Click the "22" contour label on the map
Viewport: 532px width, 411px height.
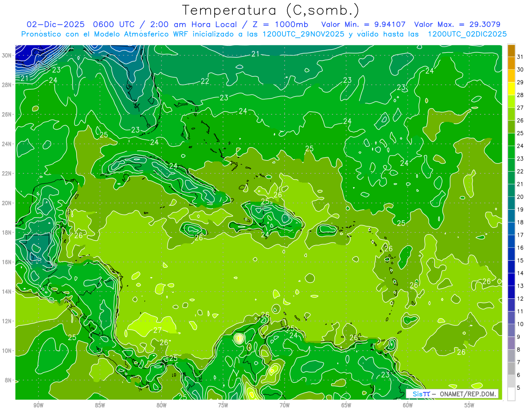click(x=205, y=81)
